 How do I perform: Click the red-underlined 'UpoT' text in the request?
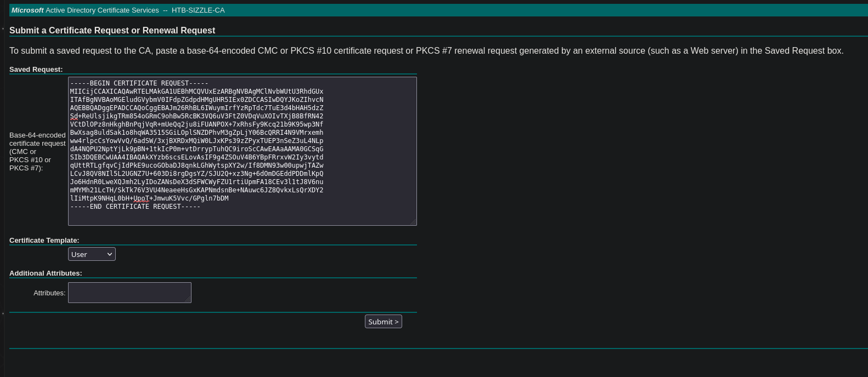142,198
